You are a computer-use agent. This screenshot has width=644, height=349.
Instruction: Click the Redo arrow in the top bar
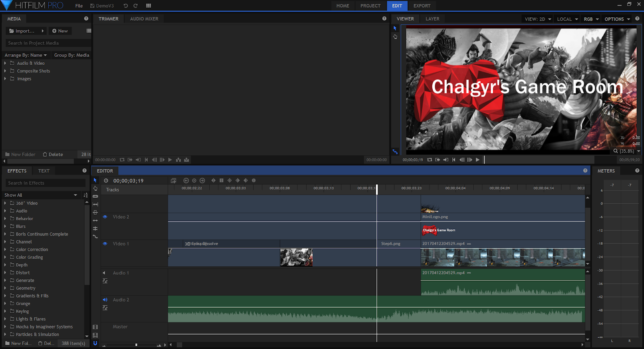[136, 6]
